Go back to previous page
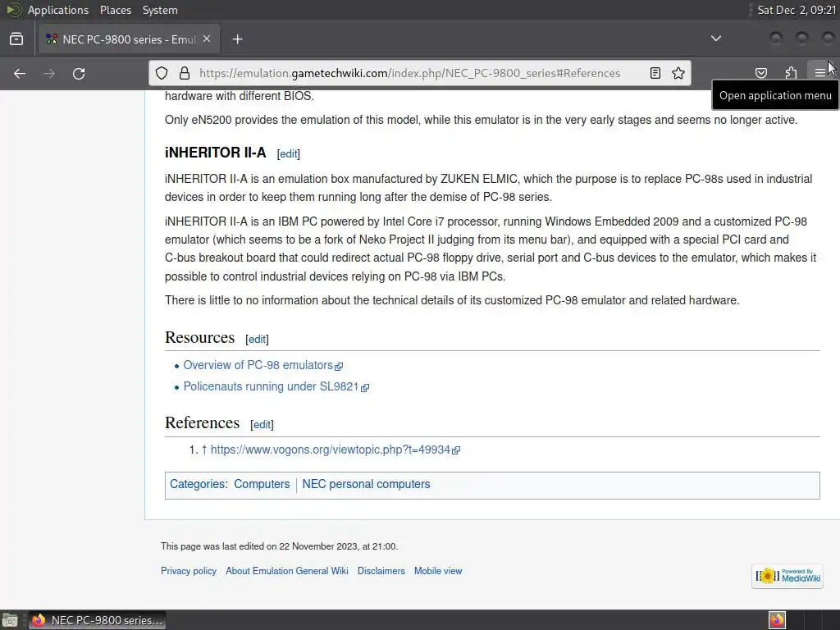The width and height of the screenshot is (840, 630). click(20, 73)
